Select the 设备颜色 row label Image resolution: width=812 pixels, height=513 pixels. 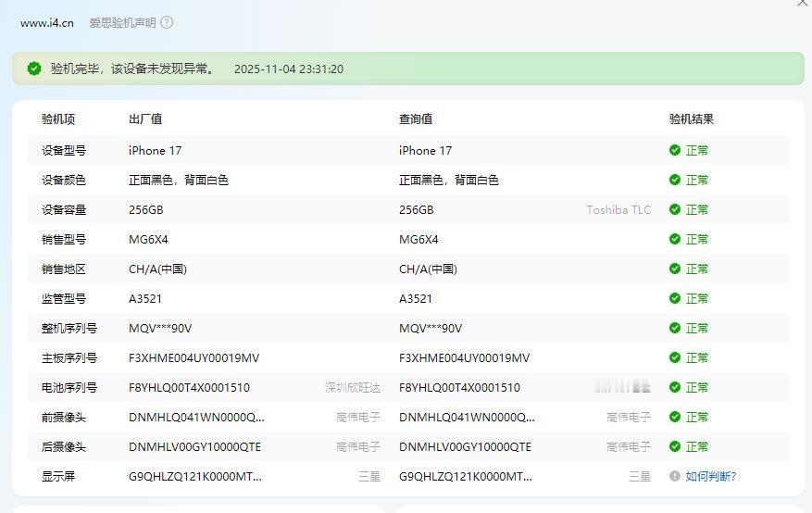pyautogui.click(x=64, y=181)
